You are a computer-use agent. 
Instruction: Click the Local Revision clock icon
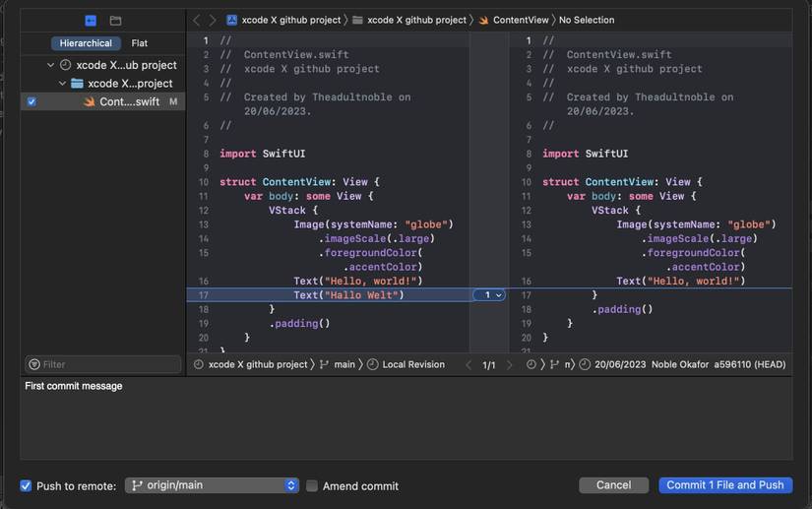coord(372,364)
